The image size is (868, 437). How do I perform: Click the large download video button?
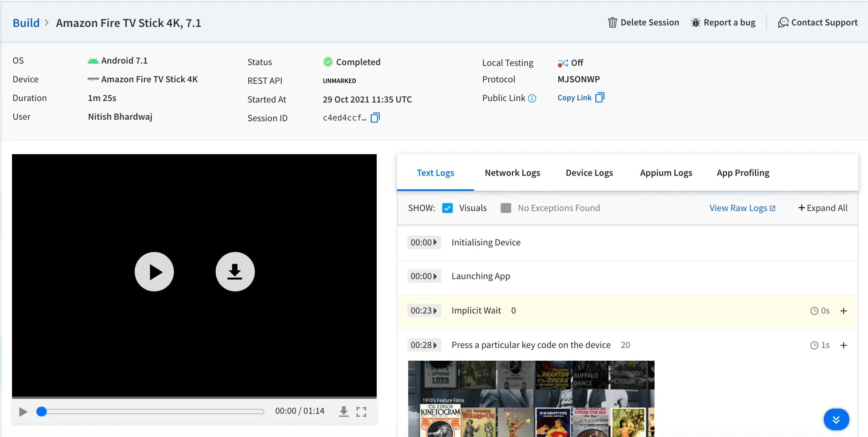coord(235,272)
